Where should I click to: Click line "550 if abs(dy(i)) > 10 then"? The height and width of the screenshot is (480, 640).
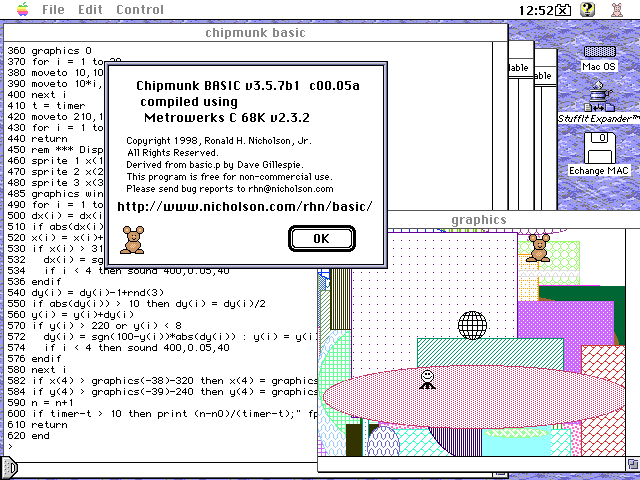tap(137, 304)
